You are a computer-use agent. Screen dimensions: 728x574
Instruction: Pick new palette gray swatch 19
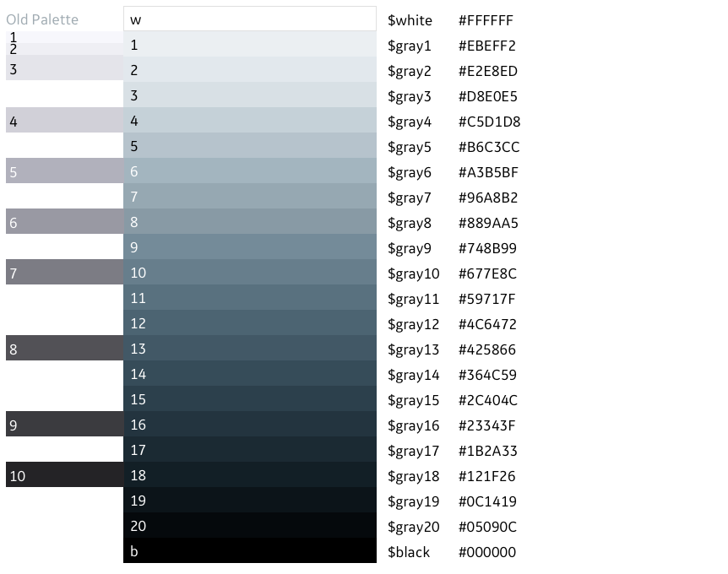point(250,500)
